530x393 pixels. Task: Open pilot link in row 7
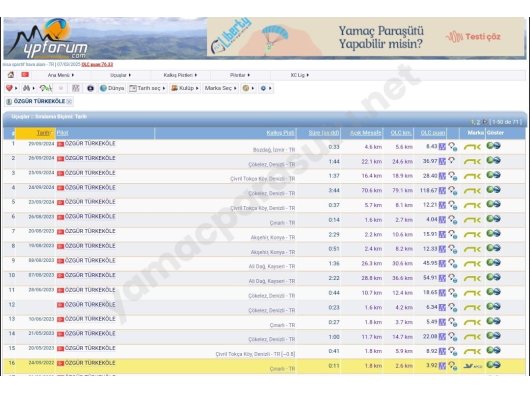[x=90, y=231]
